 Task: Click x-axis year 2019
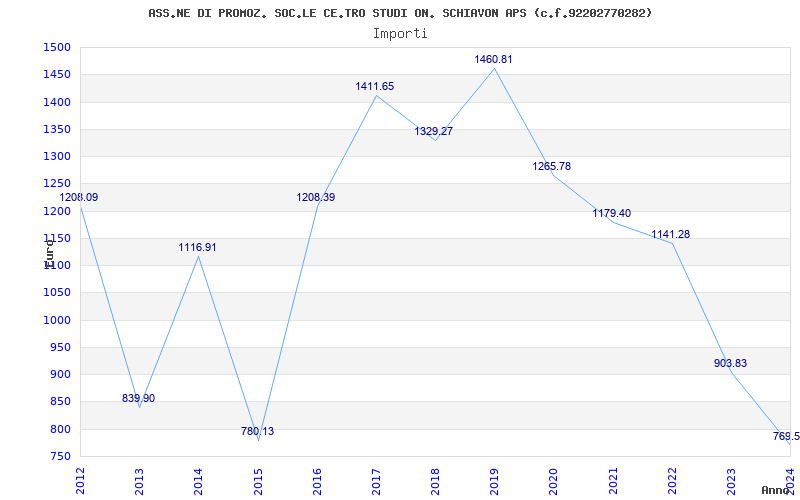494,481
